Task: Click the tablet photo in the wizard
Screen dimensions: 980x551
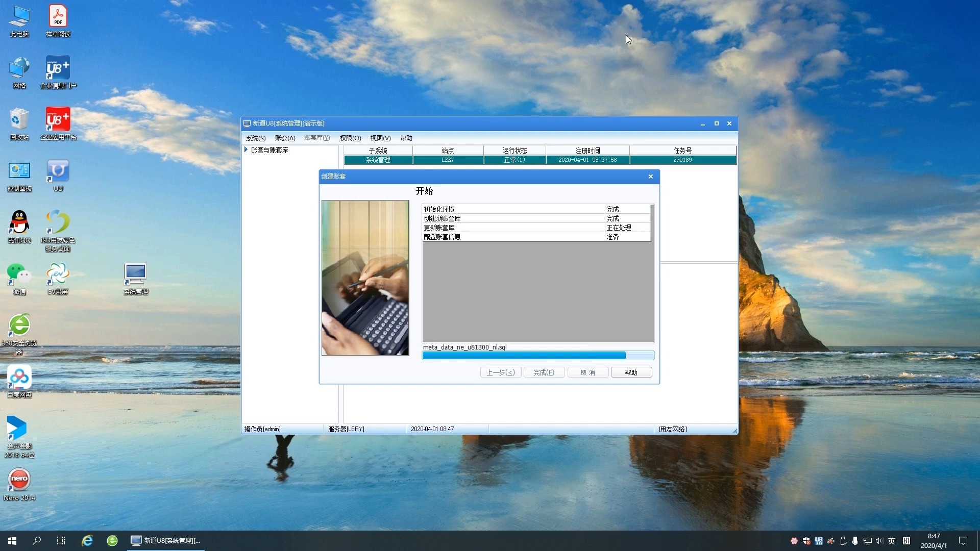Action: tap(365, 278)
